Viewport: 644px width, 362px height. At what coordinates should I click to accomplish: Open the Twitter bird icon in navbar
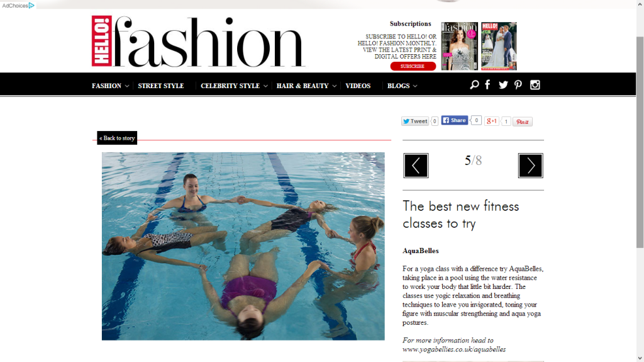coord(503,85)
